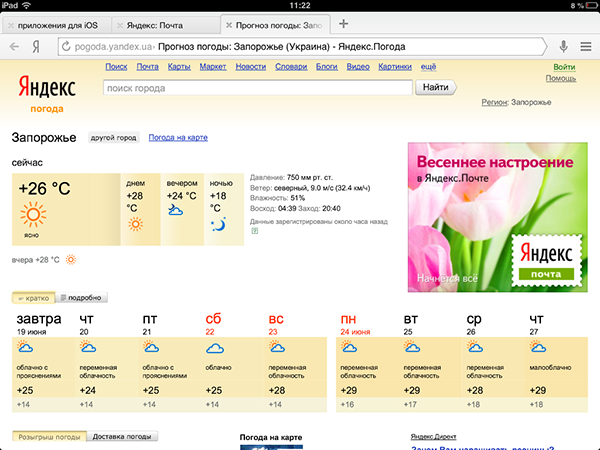Screen dimensions: 600x450
Task: Select the вт 25 forecast column
Action: 430,362
